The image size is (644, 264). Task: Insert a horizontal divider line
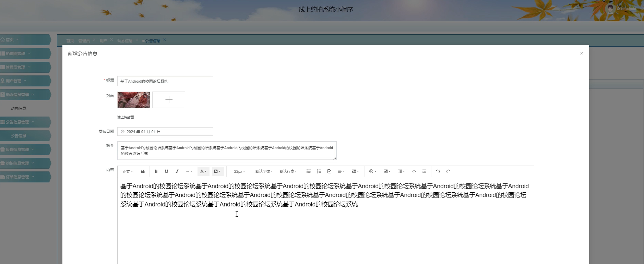click(x=424, y=171)
